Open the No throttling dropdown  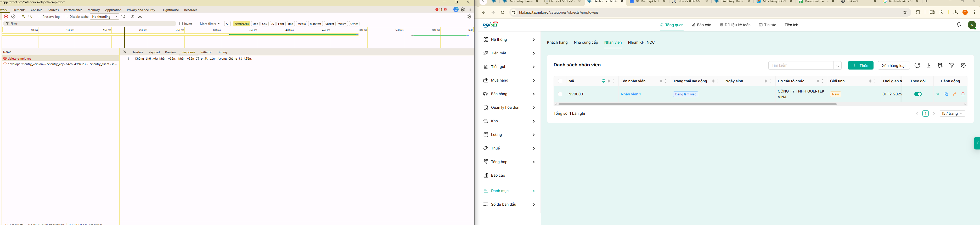[105, 17]
